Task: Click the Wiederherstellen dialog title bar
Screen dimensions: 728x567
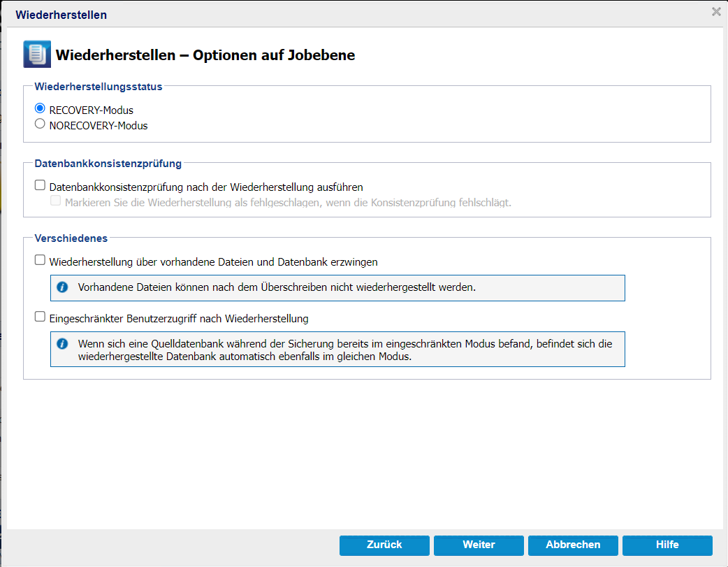Action: pyautogui.click(x=349, y=14)
